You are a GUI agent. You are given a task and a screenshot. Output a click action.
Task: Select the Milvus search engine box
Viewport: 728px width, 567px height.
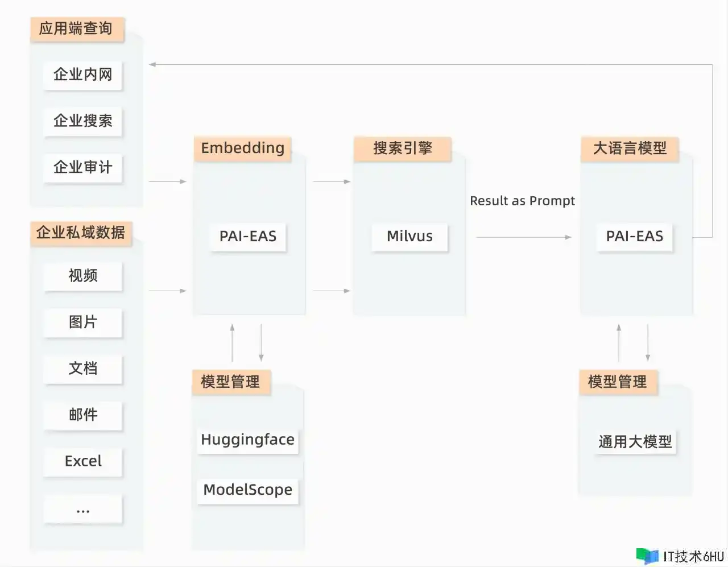(x=409, y=237)
